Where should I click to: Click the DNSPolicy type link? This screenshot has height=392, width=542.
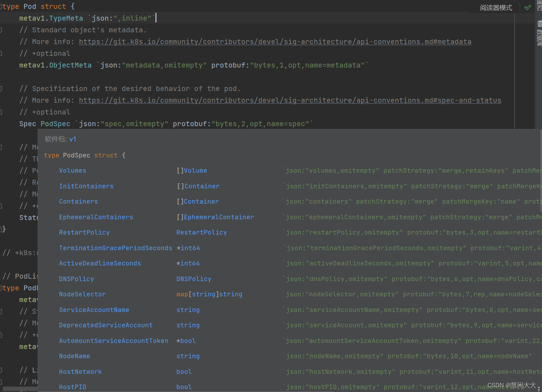[x=194, y=279]
